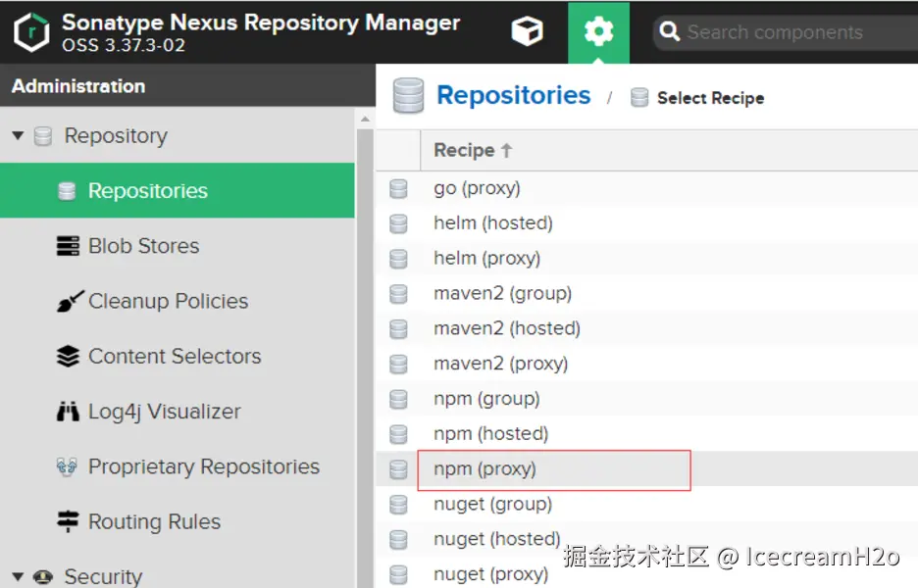Screen dimensions: 918x588
Task: Open Log4j Visualizer
Action: pos(165,412)
